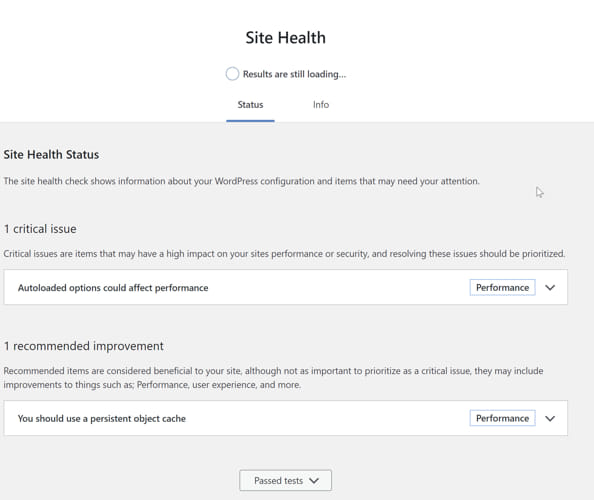The image size is (594, 500).
Task: Click the recommended items description paragraph
Action: click(x=273, y=378)
